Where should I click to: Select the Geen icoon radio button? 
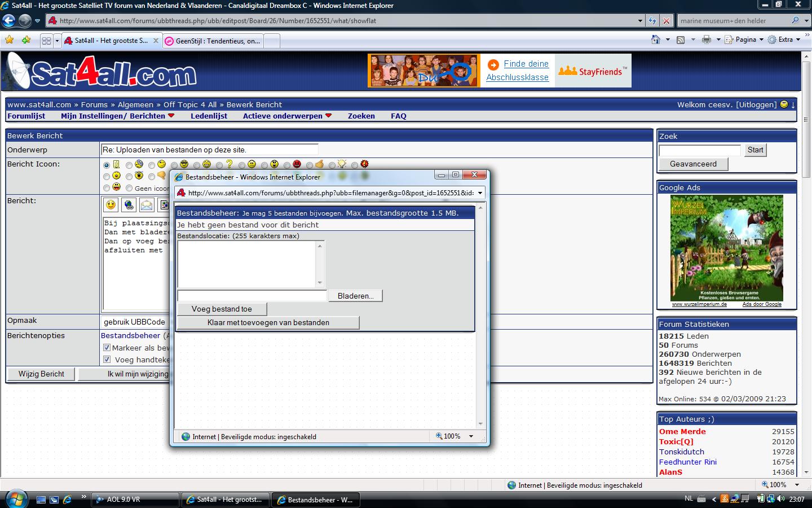coord(129,188)
